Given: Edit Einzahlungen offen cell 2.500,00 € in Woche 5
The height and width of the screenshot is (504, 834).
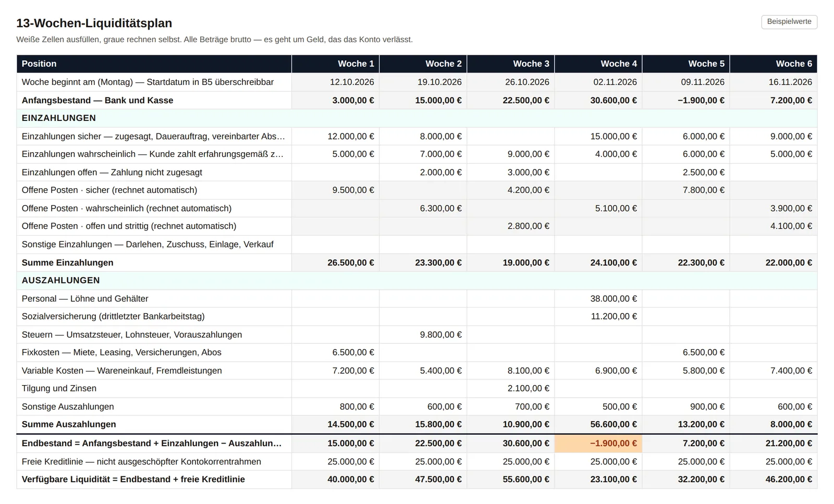Looking at the screenshot, I should (685, 173).
